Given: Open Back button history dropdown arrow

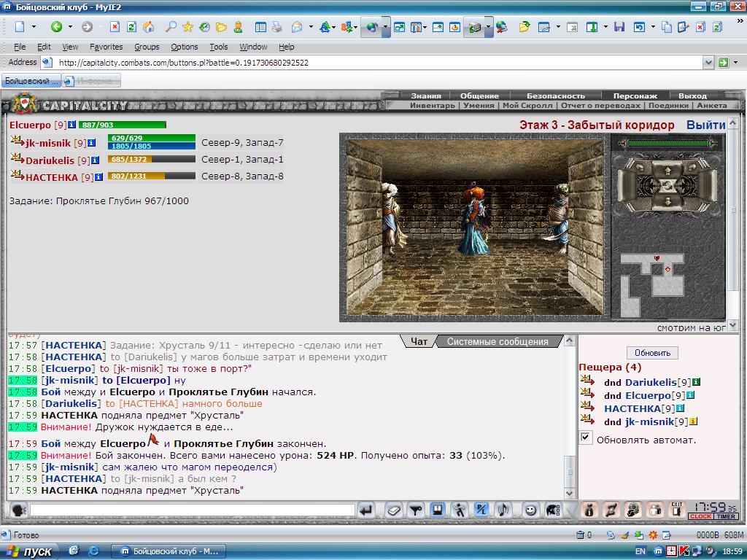Looking at the screenshot, I should pyautogui.click(x=70, y=27).
